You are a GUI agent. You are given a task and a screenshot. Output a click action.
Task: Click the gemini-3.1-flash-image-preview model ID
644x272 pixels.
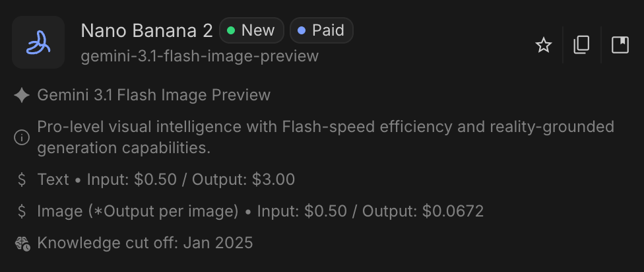tap(199, 56)
